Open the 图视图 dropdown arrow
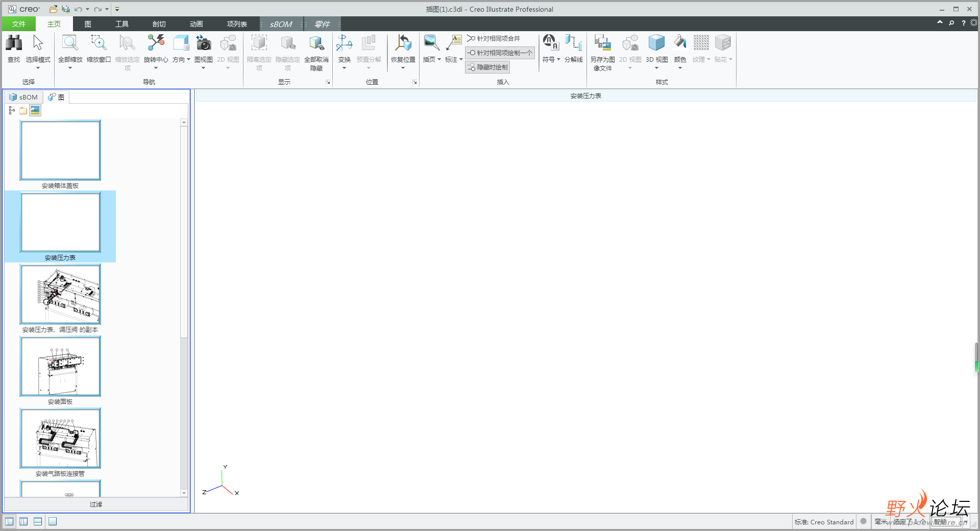 [204, 68]
